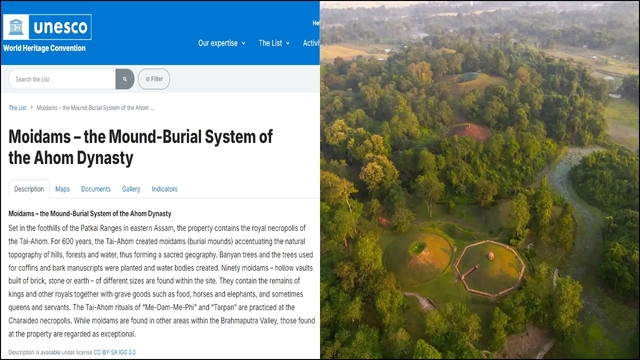
Task: Click the aerial photo of burial mounds
Action: click(x=480, y=180)
